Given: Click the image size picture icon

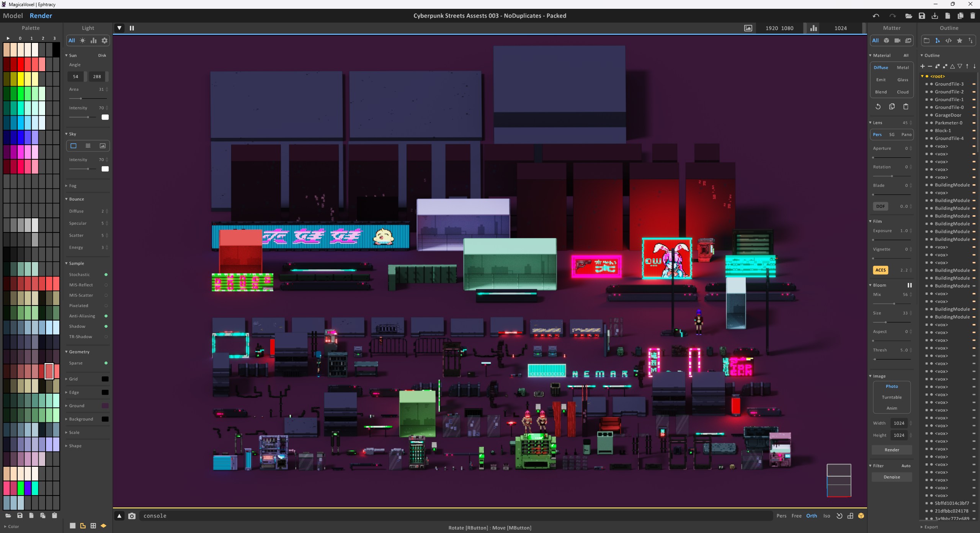Looking at the screenshot, I should [x=748, y=28].
